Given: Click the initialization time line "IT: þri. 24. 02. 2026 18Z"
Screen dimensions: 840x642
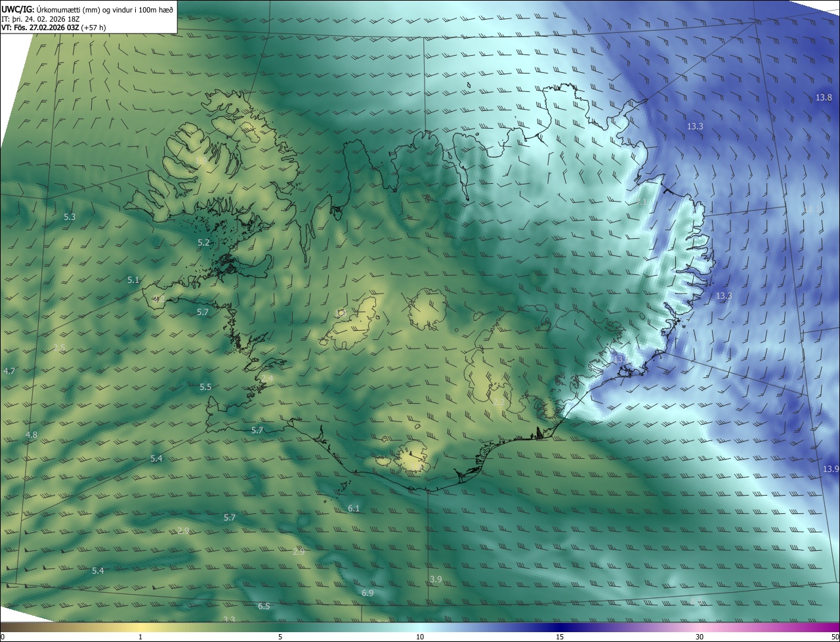Looking at the screenshot, I should [40, 18].
